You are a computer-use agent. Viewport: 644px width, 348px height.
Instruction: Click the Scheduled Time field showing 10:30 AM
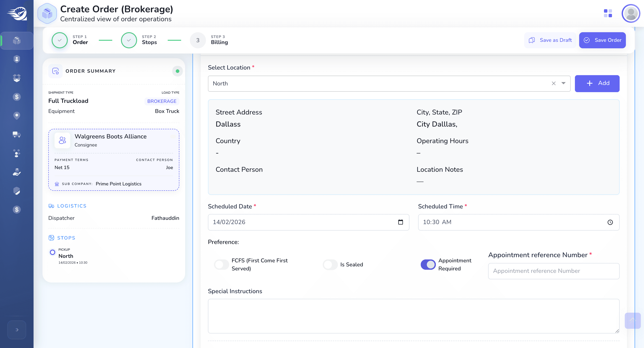click(x=519, y=222)
